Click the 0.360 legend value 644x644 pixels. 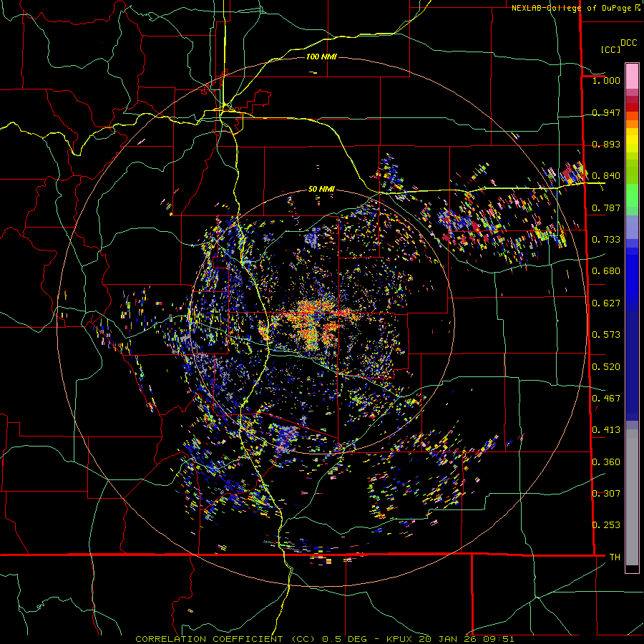pyautogui.click(x=606, y=462)
